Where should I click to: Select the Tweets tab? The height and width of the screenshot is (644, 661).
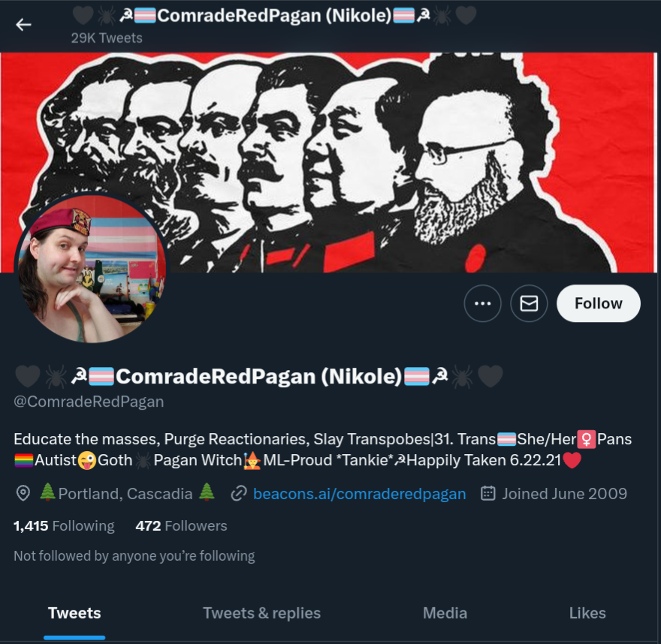pyautogui.click(x=74, y=613)
